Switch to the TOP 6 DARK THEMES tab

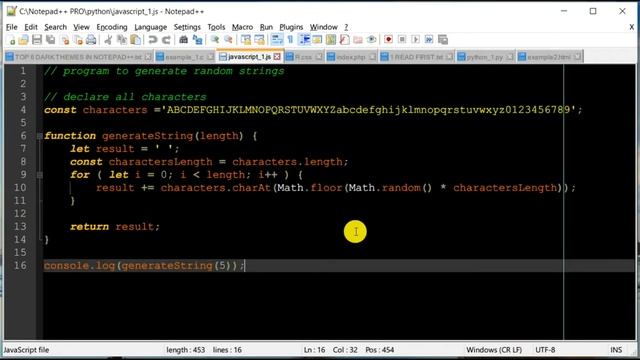click(78, 57)
